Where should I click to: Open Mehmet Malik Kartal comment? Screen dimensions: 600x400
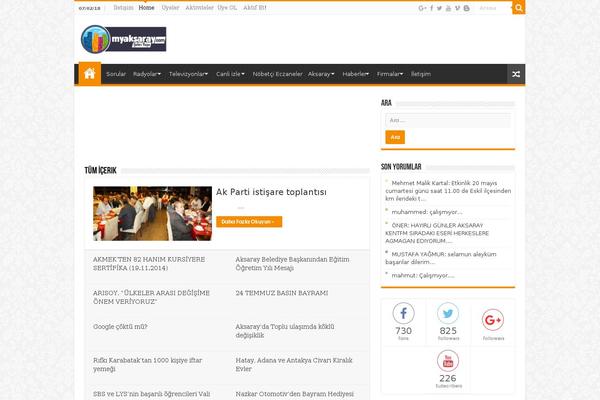point(448,191)
